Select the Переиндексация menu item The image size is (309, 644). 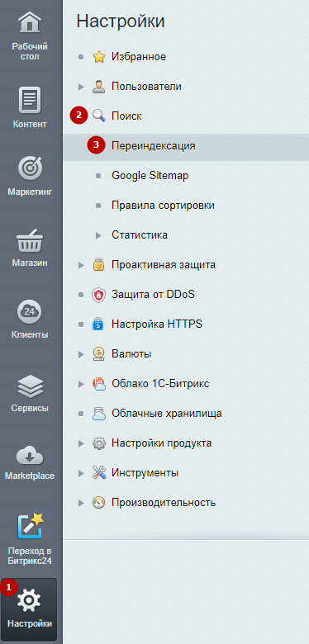186,146
